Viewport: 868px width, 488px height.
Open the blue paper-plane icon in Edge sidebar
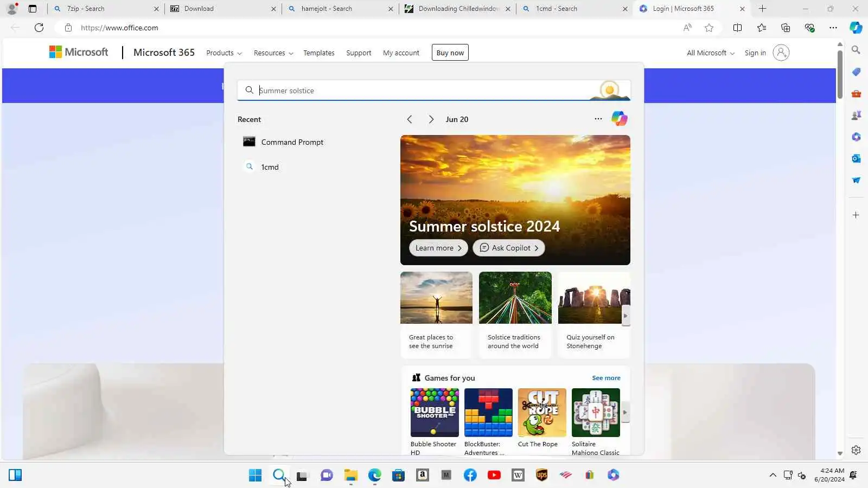click(x=856, y=180)
